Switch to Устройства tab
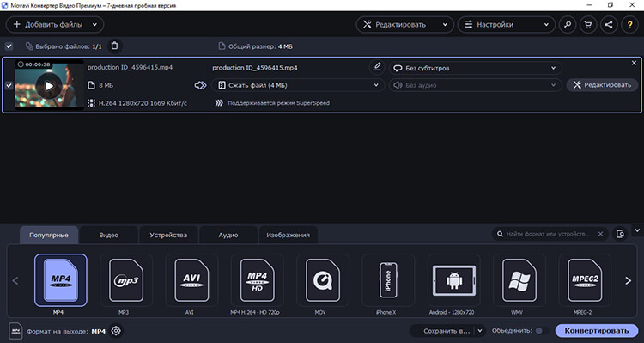Screen dimensions: 644x343 pos(168,236)
